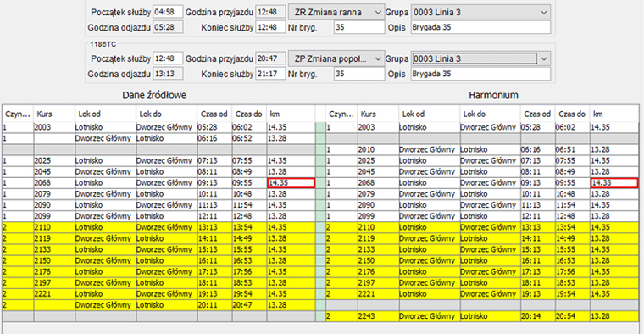
Task: Click the Czas od header in Dane źródłowe
Action: [214, 114]
